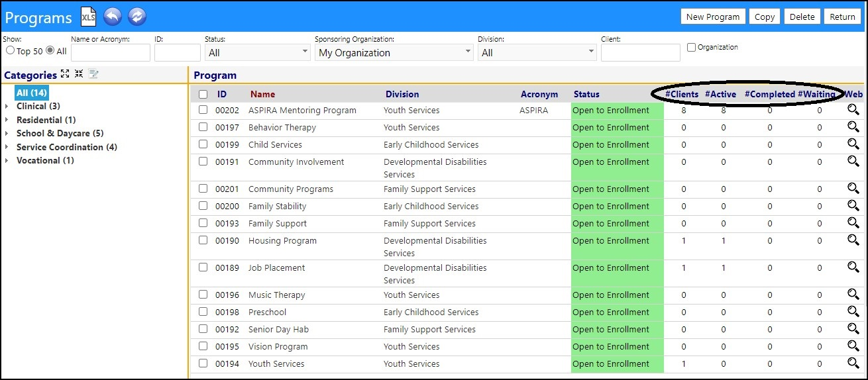This screenshot has height=380, width=868.
Task: Expand the School & Daycare category
Action: point(7,134)
